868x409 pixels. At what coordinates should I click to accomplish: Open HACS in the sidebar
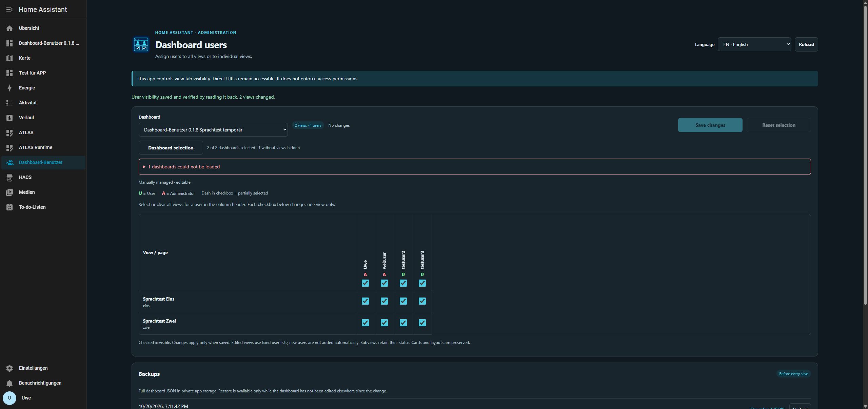click(x=43, y=177)
